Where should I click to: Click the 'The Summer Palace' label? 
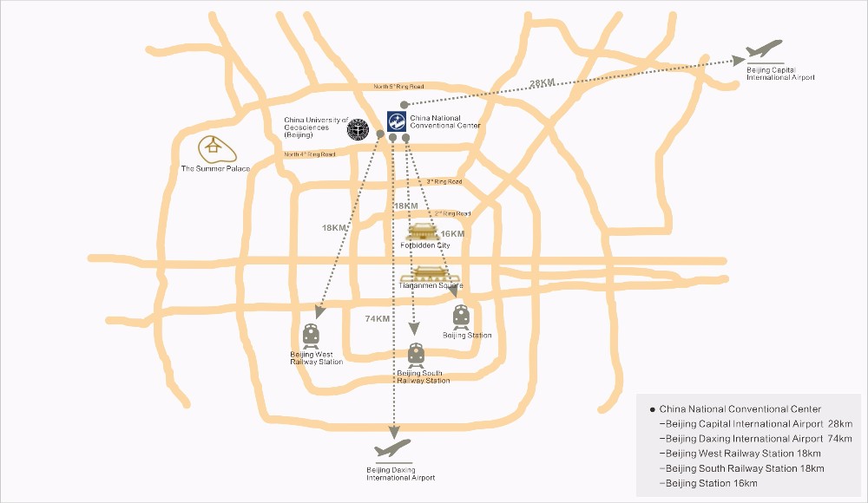coord(216,169)
